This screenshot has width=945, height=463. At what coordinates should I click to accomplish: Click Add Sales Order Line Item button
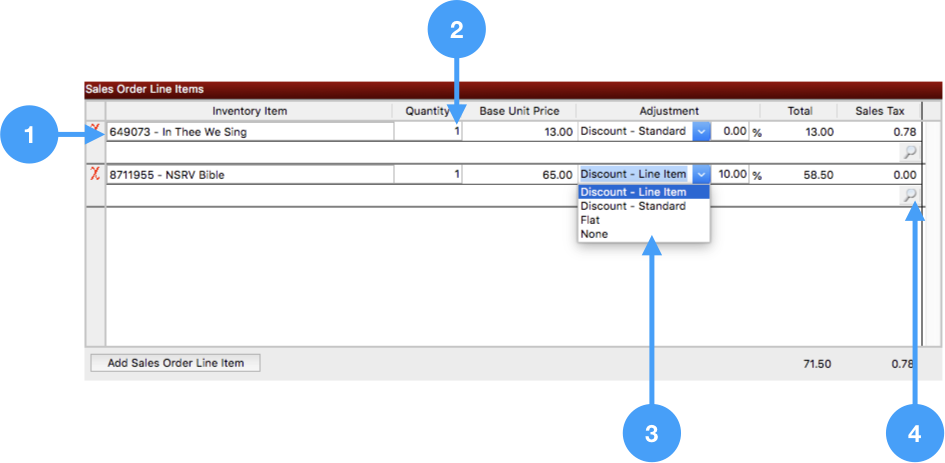click(175, 363)
